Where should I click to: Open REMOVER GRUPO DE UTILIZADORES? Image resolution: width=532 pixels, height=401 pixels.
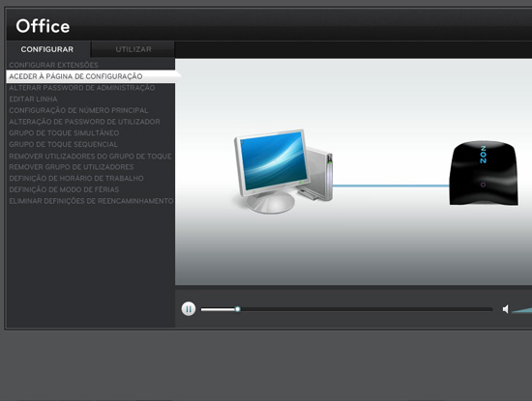tap(72, 167)
